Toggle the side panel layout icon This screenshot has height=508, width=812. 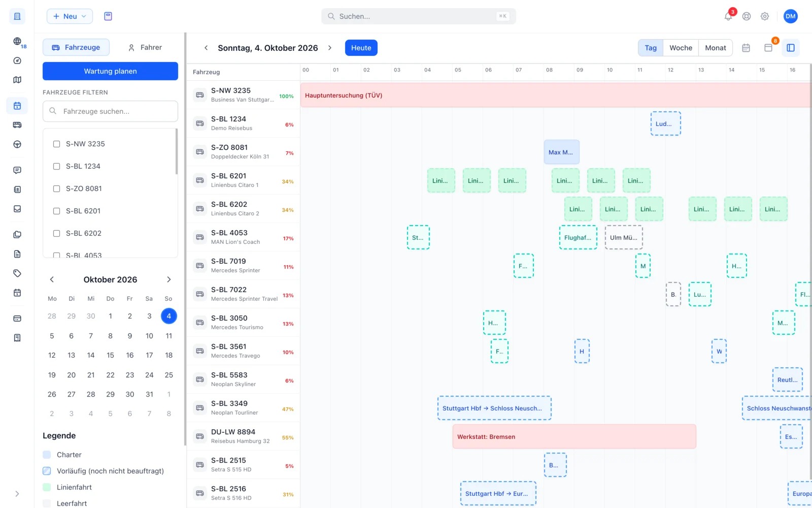791,48
